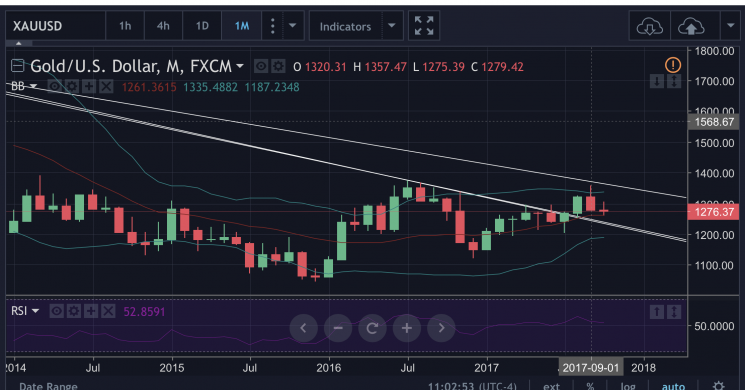Image resolution: width=745 pixels, height=390 pixels.
Task: Open chart properties gear on the bottom bar
Action: [x=718, y=386]
